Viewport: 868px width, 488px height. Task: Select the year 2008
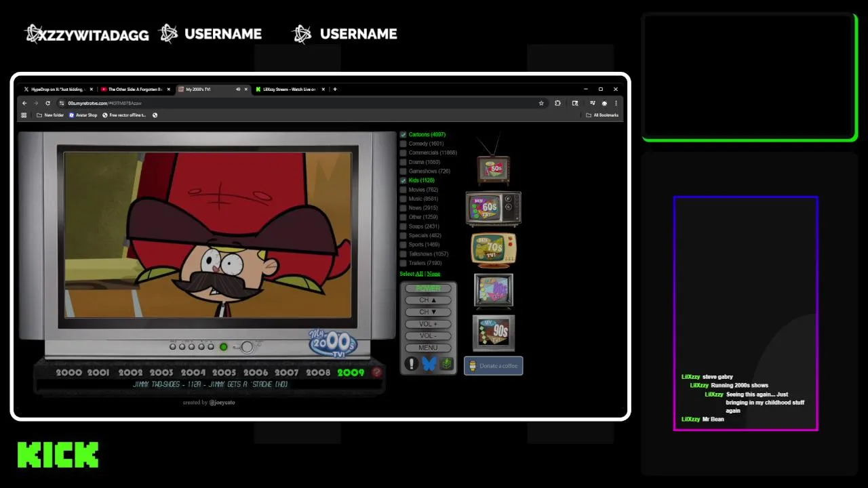click(318, 372)
